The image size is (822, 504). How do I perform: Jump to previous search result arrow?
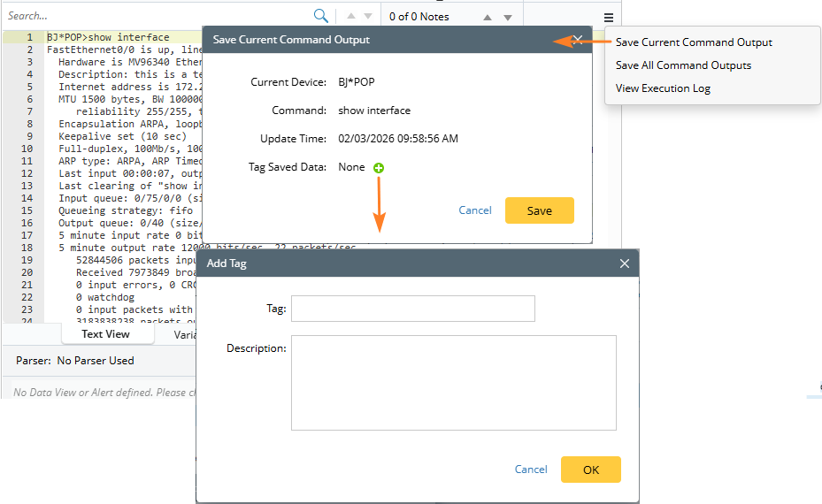[351, 16]
